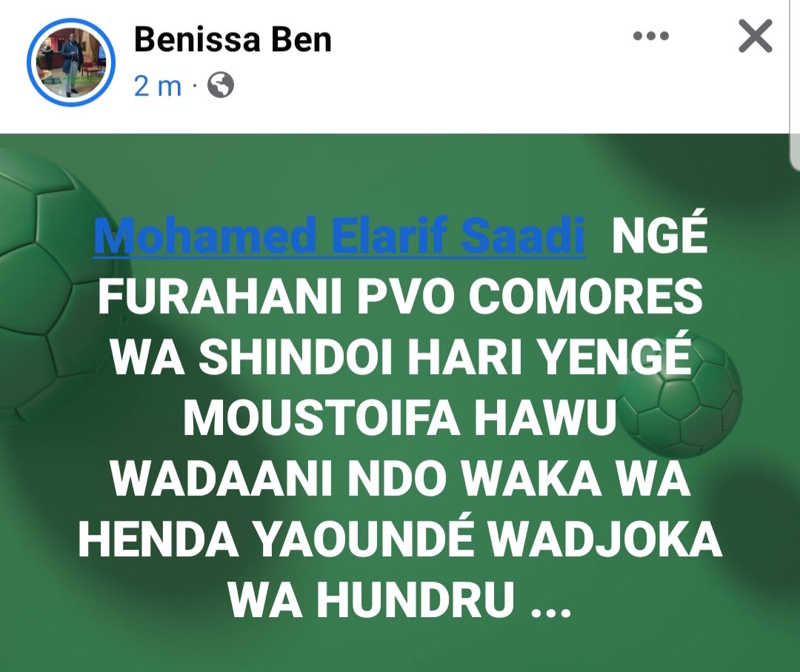Open the three-dot post options menu
The width and height of the screenshot is (800, 672).
tap(650, 36)
